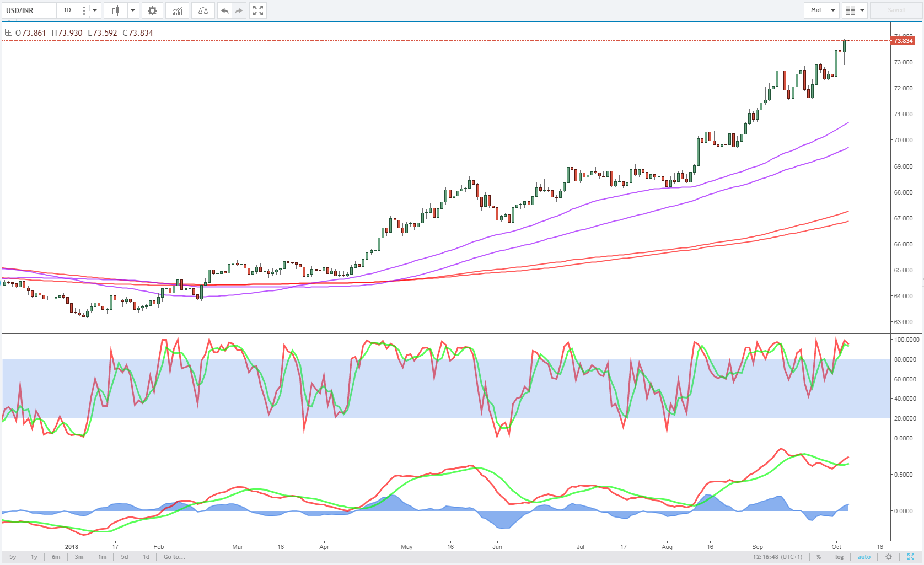Expand the layout selector dropdown arrow
The height and width of the screenshot is (565, 924).
[x=862, y=10]
